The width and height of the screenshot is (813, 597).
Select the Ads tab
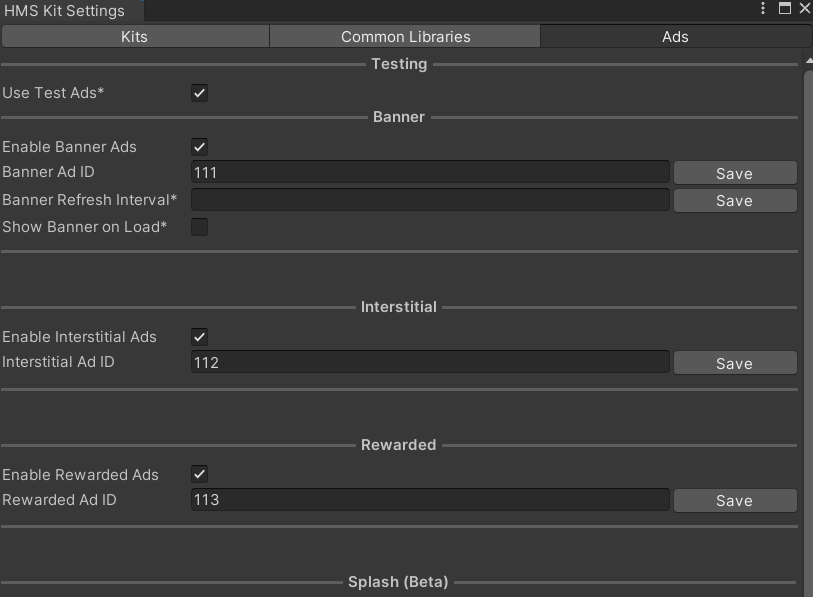pos(675,36)
